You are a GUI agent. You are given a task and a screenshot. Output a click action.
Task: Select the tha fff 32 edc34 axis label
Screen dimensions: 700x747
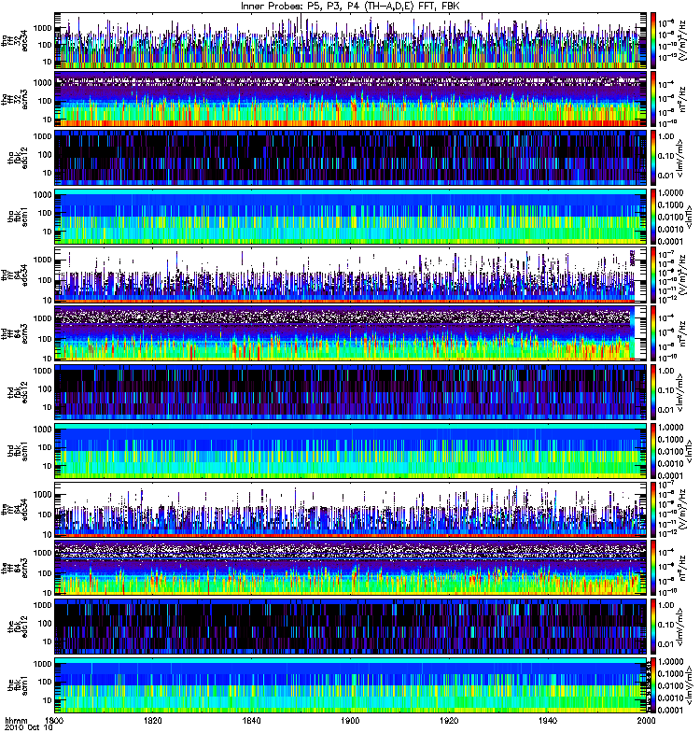(x=14, y=40)
